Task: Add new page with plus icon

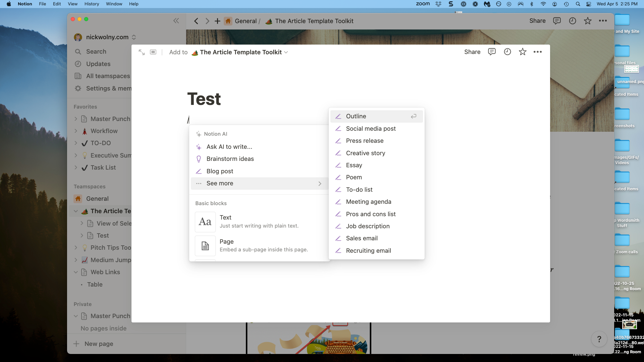Action: point(217,21)
